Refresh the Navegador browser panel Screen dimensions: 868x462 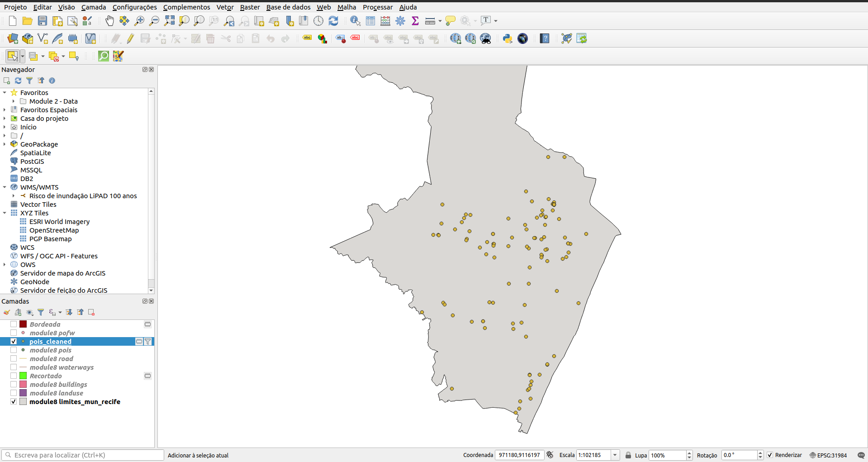18,81
